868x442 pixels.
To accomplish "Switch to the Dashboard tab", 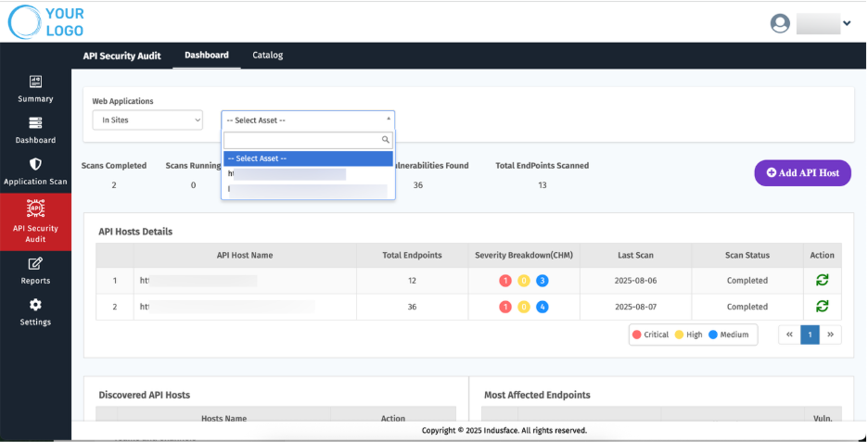I will click(x=207, y=55).
